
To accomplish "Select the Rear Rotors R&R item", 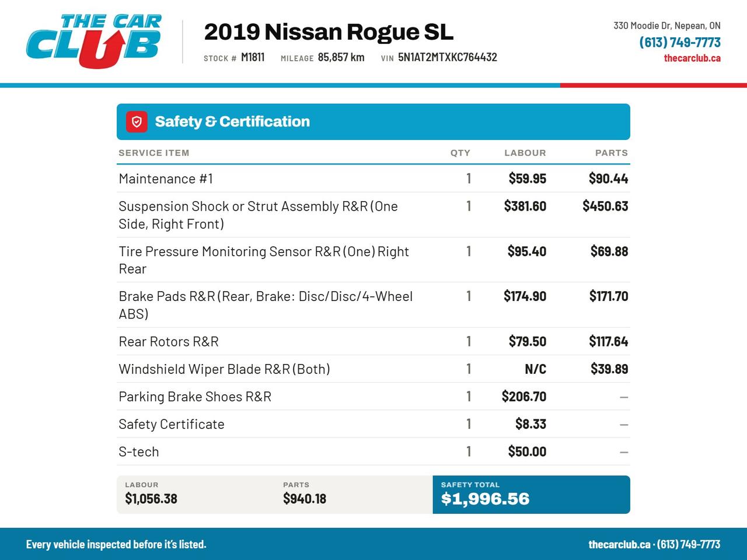I will tap(169, 341).
